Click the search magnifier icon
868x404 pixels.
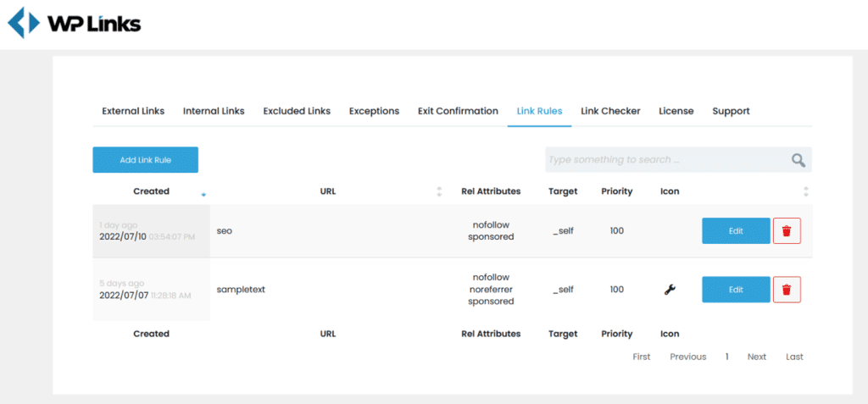798,160
